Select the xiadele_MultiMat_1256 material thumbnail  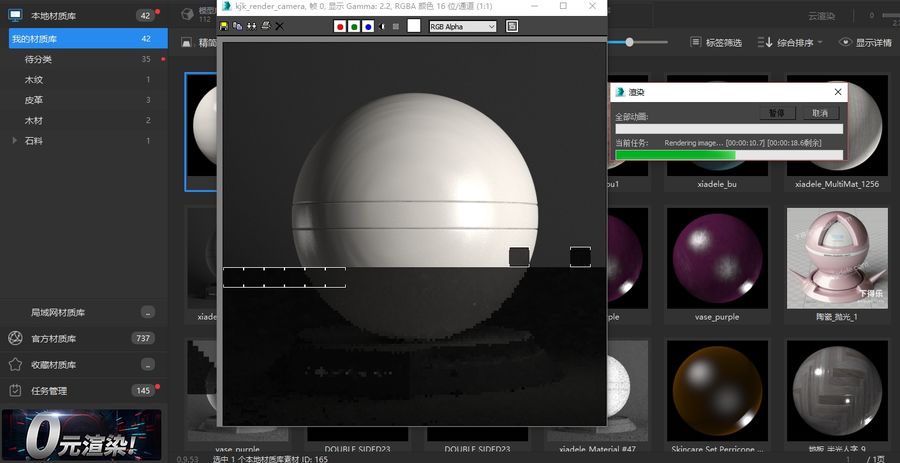(x=837, y=126)
